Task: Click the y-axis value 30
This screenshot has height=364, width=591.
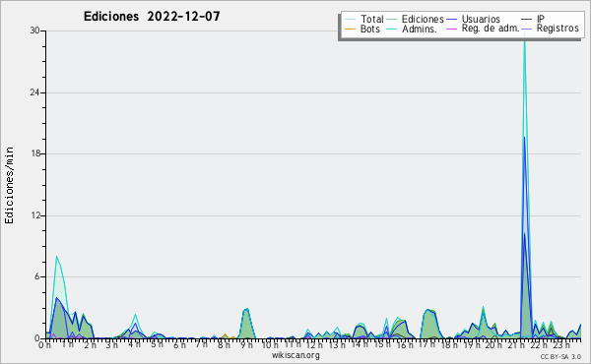Action: [x=35, y=30]
